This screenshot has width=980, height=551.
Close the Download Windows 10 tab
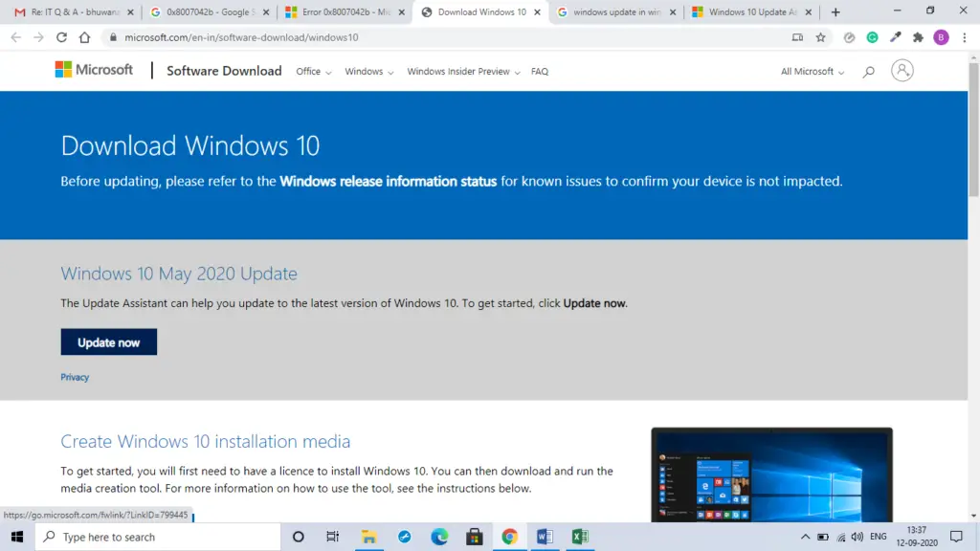point(537,11)
